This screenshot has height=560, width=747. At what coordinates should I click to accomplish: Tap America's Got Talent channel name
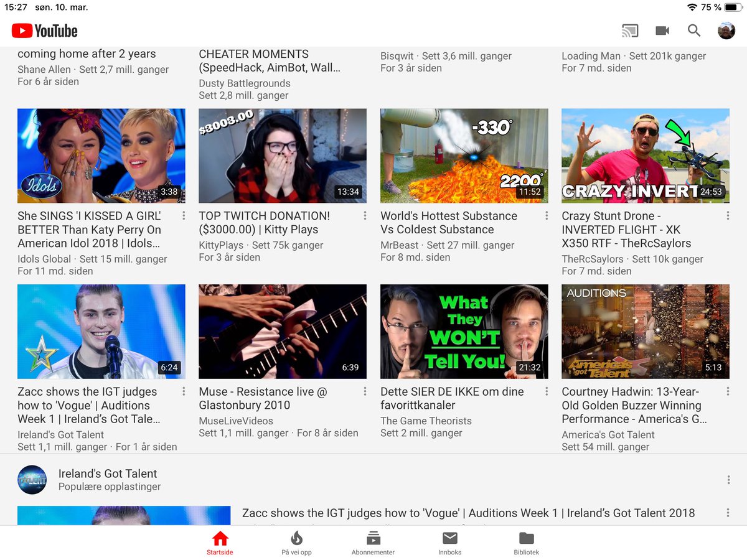pos(608,434)
